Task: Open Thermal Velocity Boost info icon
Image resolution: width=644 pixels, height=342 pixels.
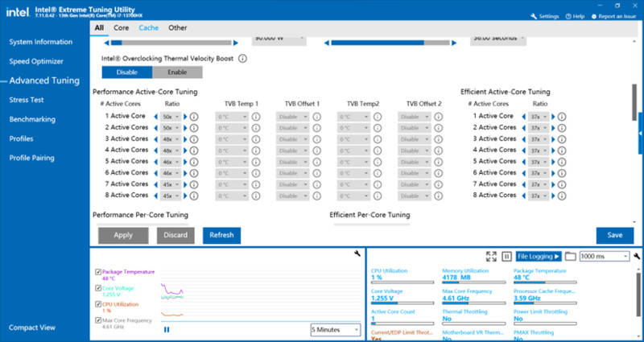Action: pyautogui.click(x=242, y=59)
